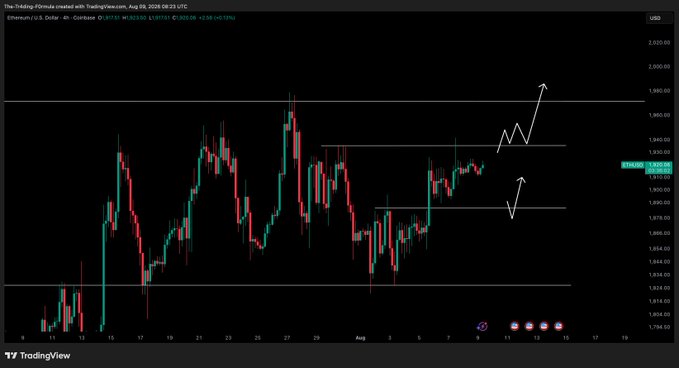679x368 pixels.
Task: Click the 2,000.00 price axis label
Action: point(659,67)
